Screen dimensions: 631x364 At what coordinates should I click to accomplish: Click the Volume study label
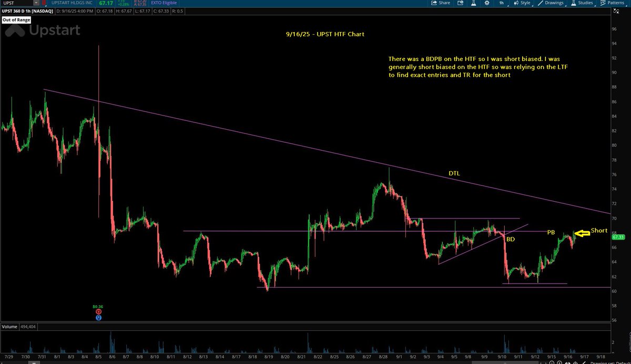click(x=9, y=326)
